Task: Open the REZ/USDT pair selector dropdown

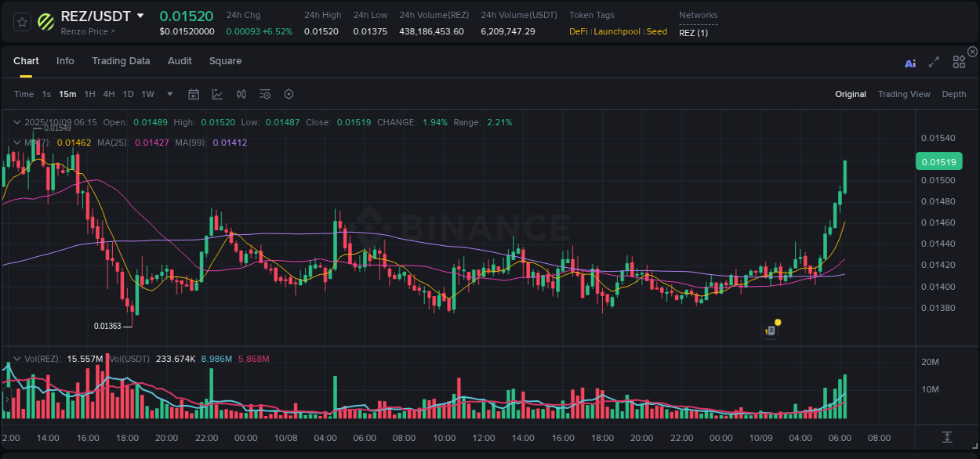Action: click(x=141, y=16)
